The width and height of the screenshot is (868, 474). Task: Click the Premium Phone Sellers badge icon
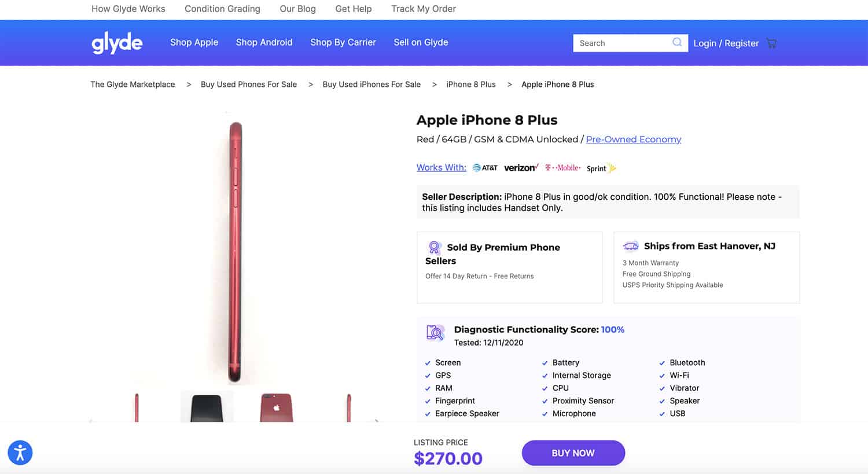point(435,248)
